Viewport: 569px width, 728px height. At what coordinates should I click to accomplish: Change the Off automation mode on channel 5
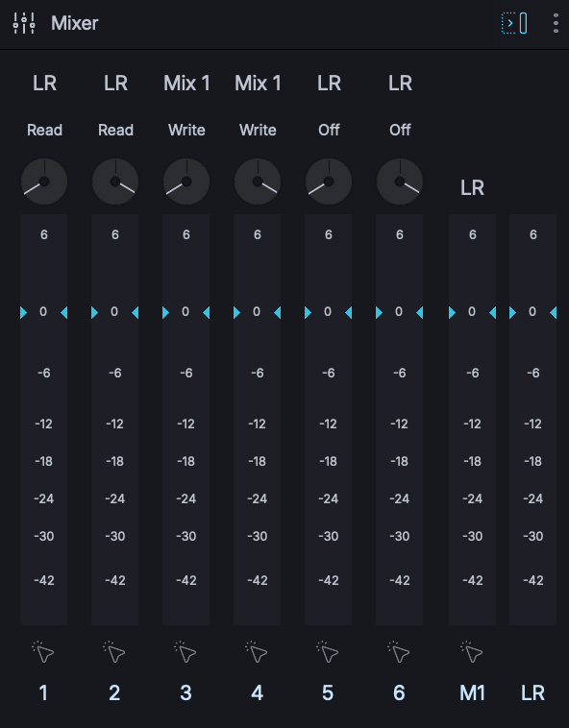click(x=329, y=130)
